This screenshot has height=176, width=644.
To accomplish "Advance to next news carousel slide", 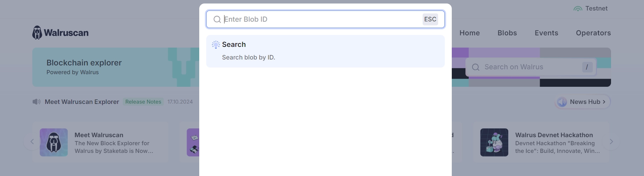I will click(x=611, y=141).
